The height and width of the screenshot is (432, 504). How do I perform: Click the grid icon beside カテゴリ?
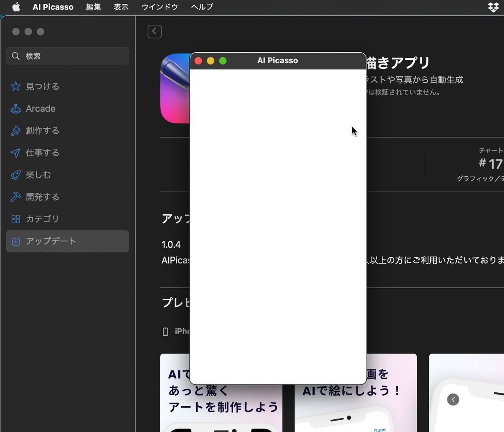click(x=16, y=219)
